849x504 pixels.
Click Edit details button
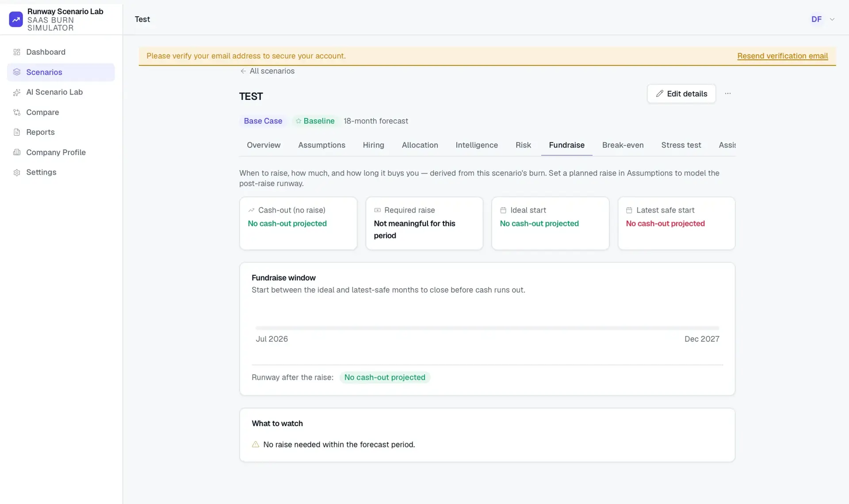tap(681, 94)
